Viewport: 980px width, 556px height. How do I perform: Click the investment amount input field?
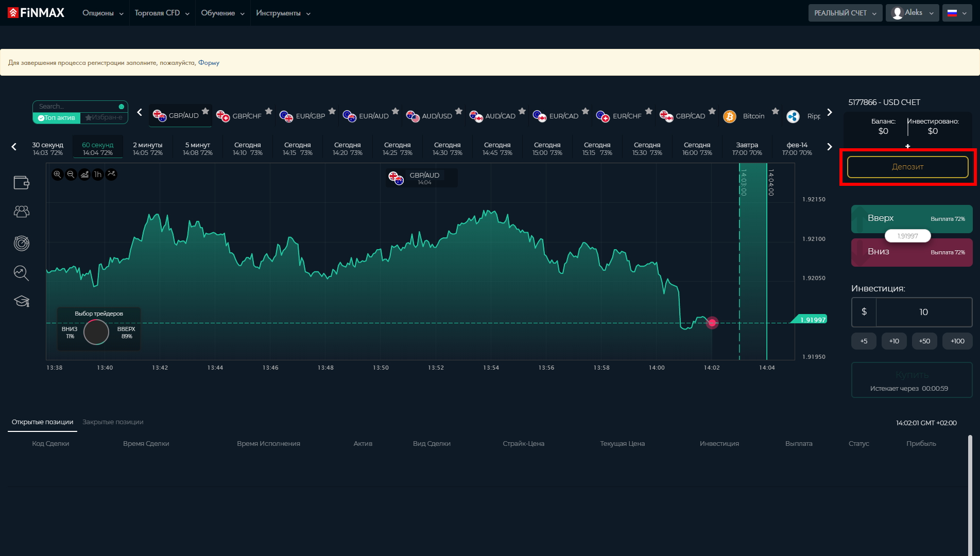pos(923,312)
